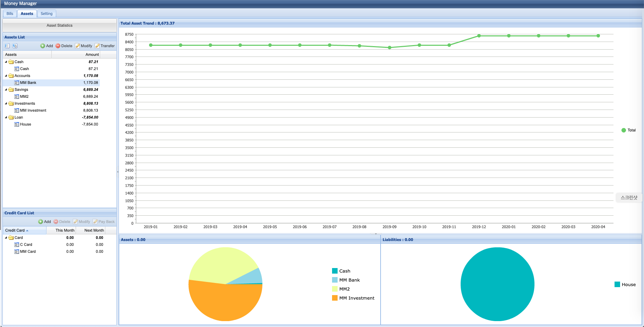Collapse the left panel with splitter arrow
Image resolution: width=644 pixels, height=327 pixels.
pyautogui.click(x=118, y=172)
